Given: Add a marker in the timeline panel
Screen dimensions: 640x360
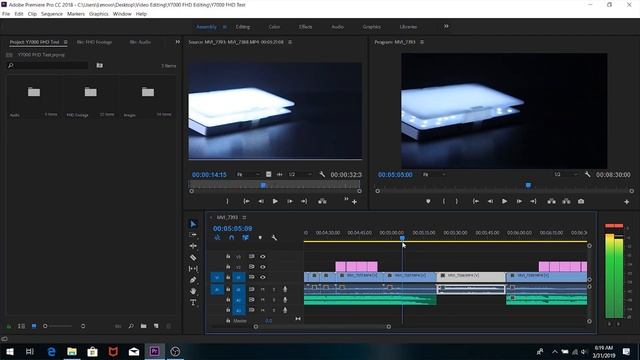Looking at the screenshot, I should 260,238.
